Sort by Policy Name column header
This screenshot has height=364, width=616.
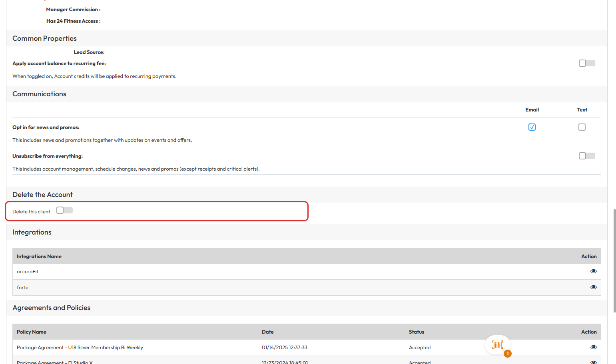pyautogui.click(x=32, y=332)
